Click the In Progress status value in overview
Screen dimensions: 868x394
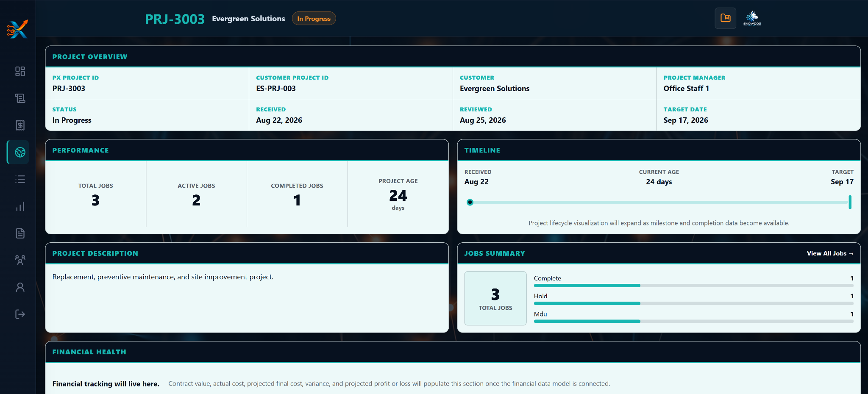point(72,120)
